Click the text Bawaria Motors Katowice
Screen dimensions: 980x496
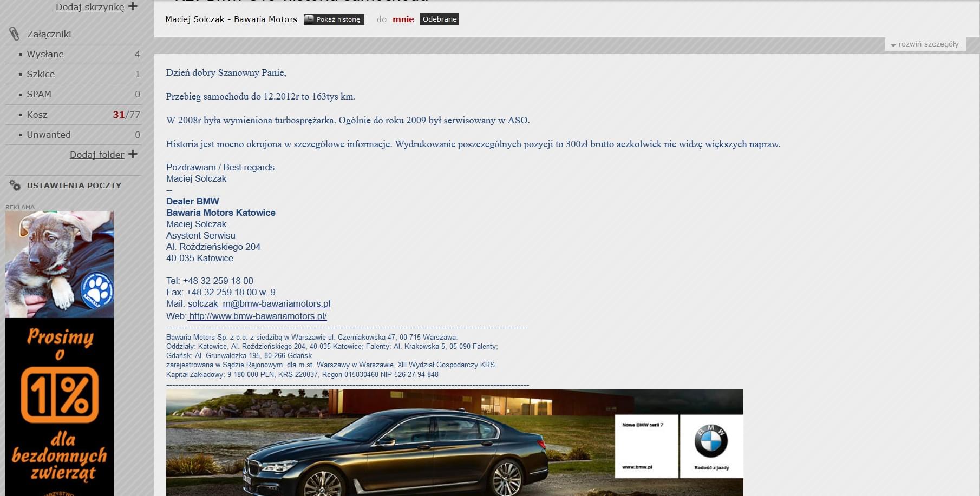[x=221, y=213]
